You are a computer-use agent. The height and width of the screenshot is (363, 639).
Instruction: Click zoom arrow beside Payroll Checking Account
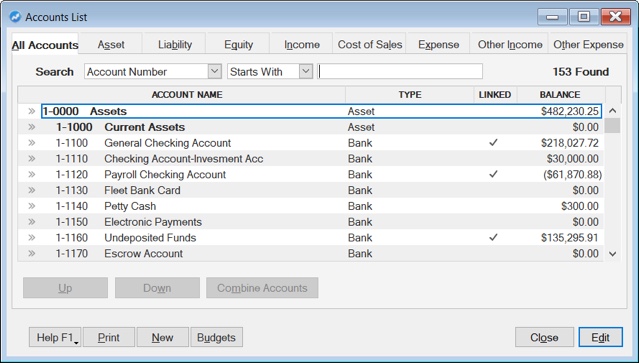[x=31, y=174]
